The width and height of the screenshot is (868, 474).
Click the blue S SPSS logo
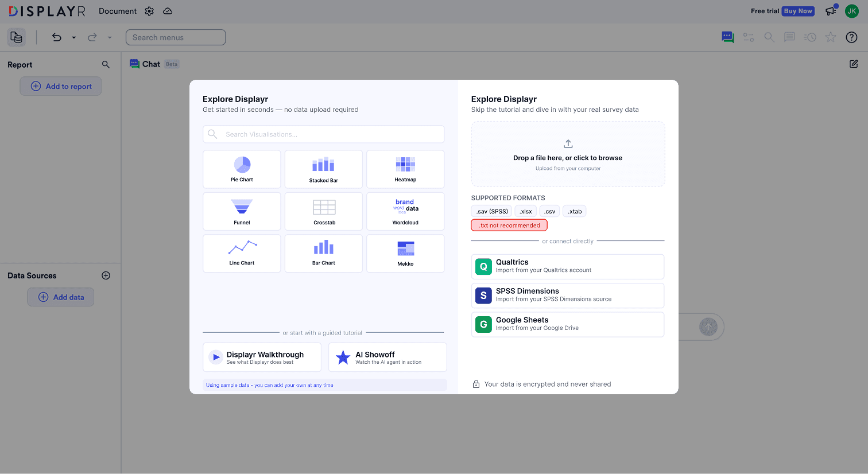point(483,296)
